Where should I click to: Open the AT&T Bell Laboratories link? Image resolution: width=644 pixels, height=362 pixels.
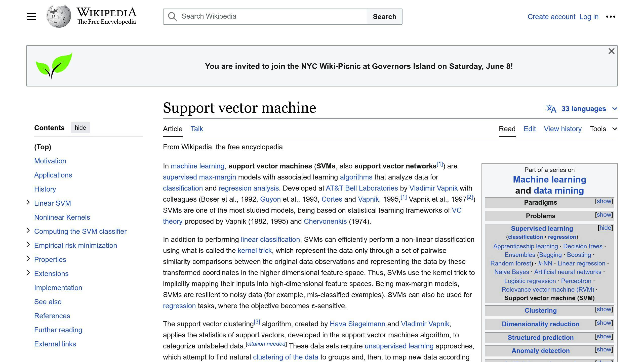(362, 188)
